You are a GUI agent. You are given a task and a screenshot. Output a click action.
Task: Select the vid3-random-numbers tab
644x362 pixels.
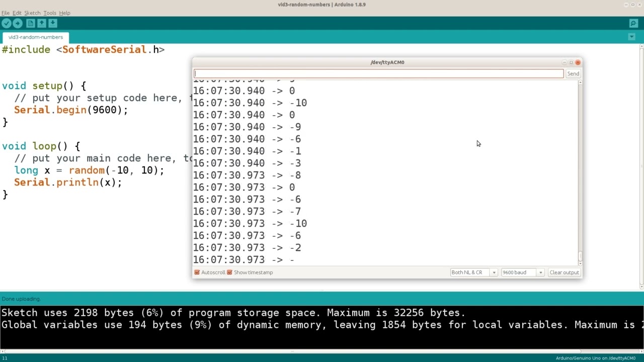[36, 37]
